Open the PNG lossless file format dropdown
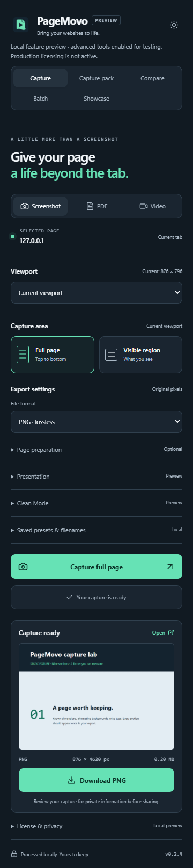The width and height of the screenshot is (193, 868). click(96, 421)
